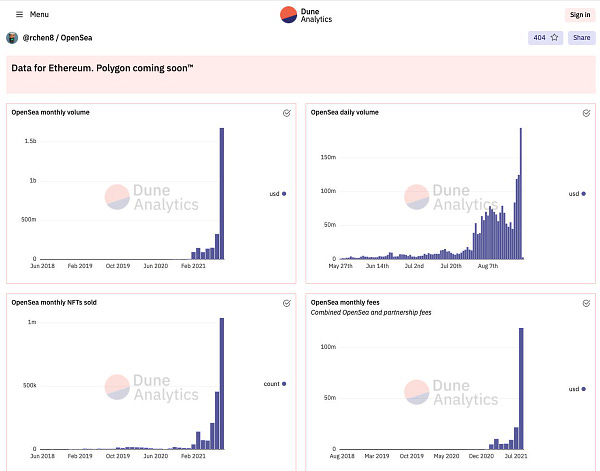Click 'Combined OpenSea and partnership fees' subtitle
600x471 pixels.
[x=371, y=313]
